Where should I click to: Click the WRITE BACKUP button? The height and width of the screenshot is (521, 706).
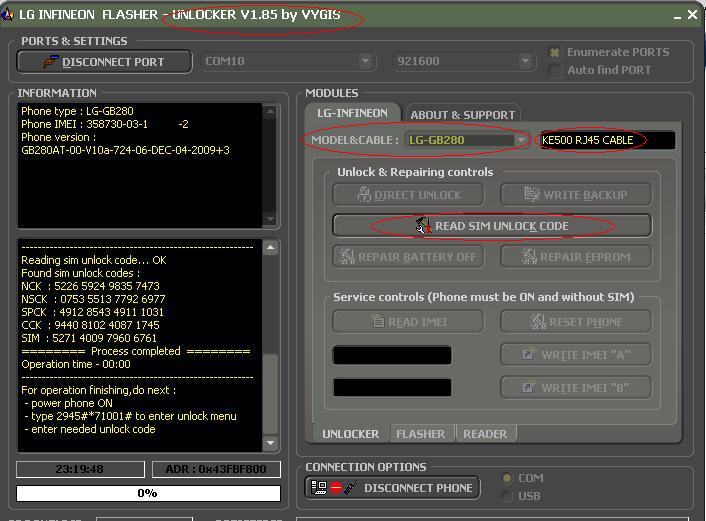[576, 195]
